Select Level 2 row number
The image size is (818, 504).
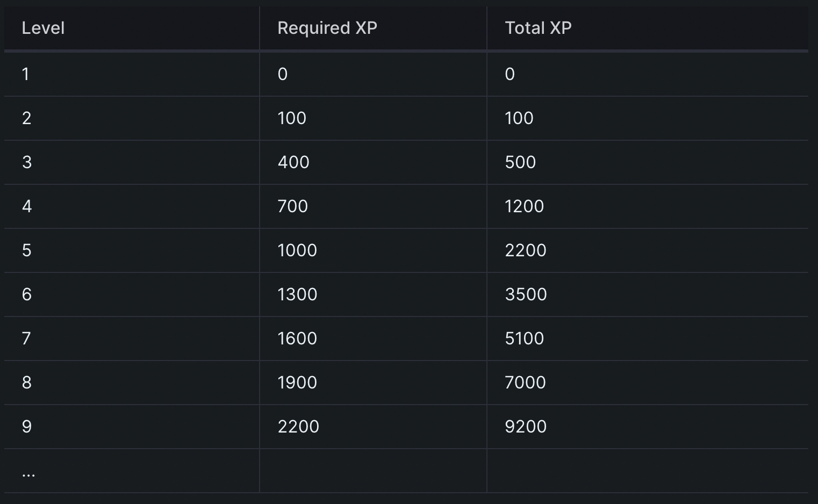point(26,118)
